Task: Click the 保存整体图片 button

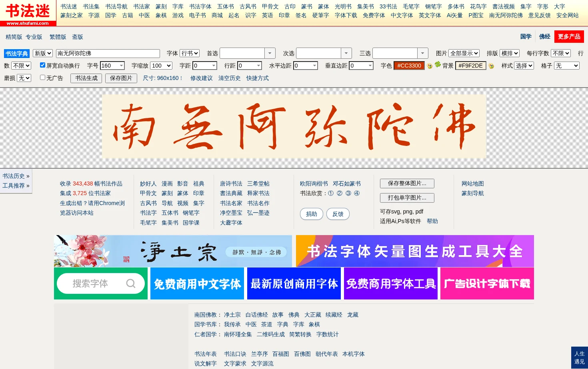Action: [407, 184]
